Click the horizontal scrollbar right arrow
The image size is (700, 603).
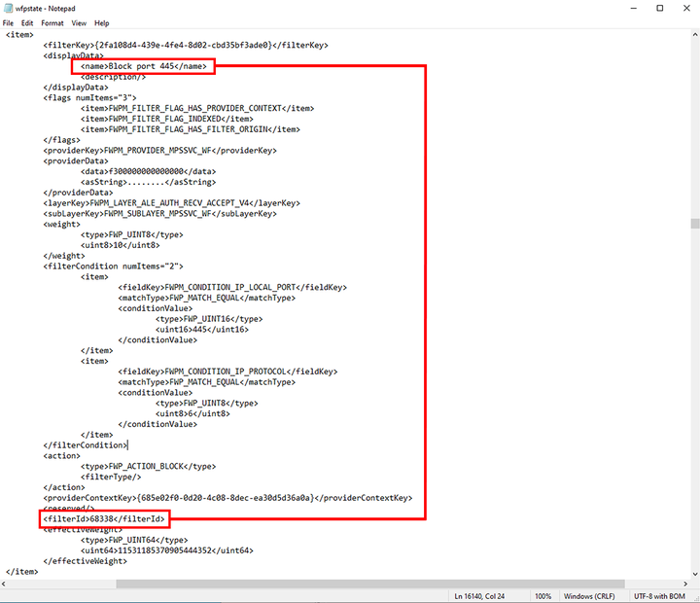click(x=685, y=584)
